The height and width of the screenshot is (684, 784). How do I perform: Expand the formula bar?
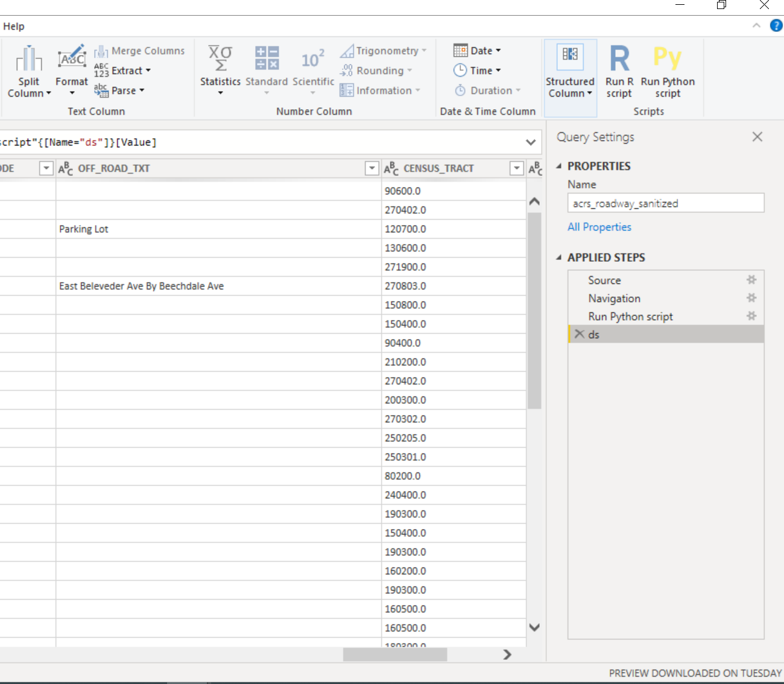point(531,142)
